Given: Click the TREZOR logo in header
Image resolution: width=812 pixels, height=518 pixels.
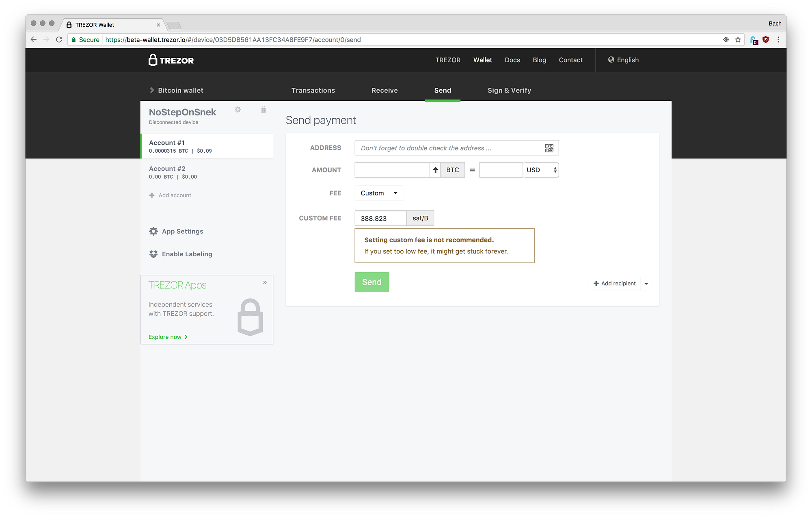Looking at the screenshot, I should click(x=171, y=60).
